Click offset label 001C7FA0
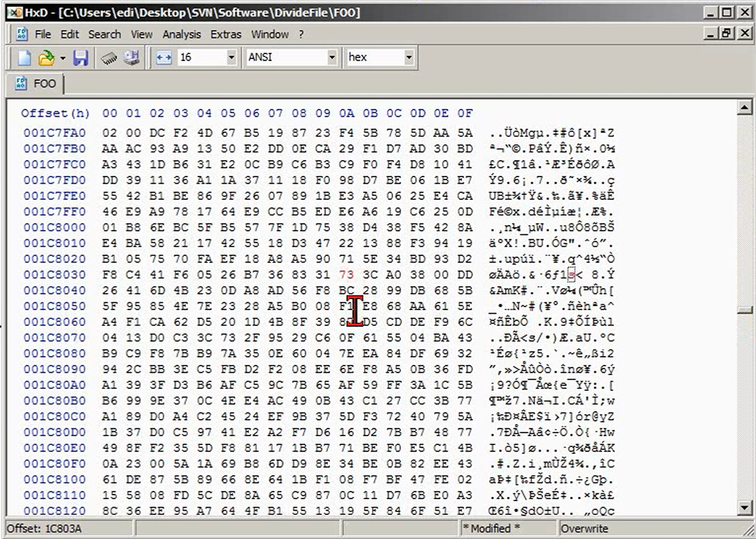The width and height of the screenshot is (756, 539). (55, 133)
